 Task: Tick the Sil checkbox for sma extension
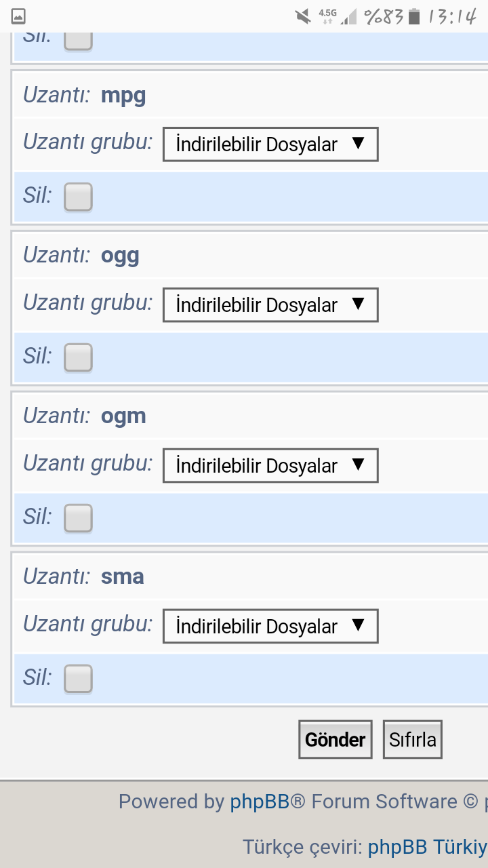pos(78,679)
